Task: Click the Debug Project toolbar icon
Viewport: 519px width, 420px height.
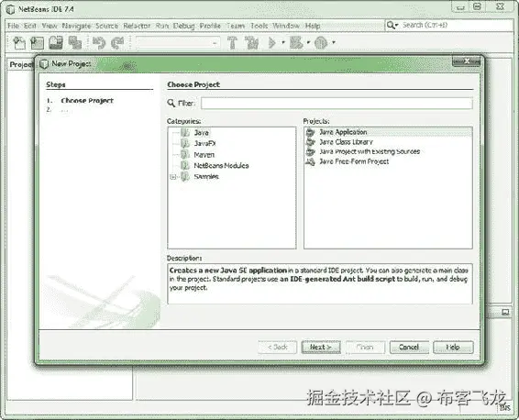Action: click(296, 43)
